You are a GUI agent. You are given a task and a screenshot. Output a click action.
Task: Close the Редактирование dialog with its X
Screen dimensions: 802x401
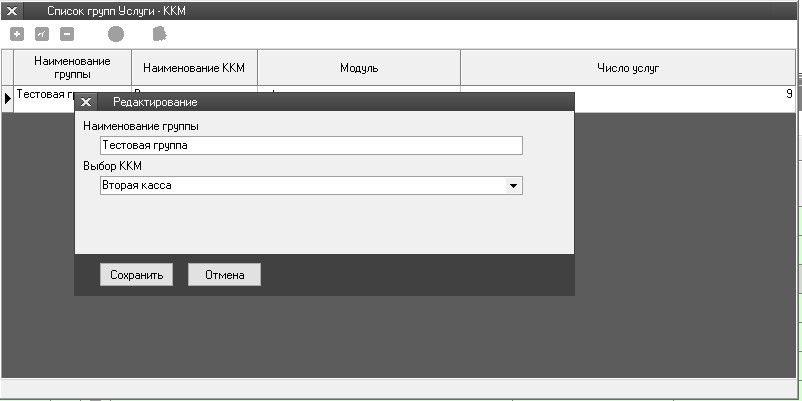pos(86,102)
